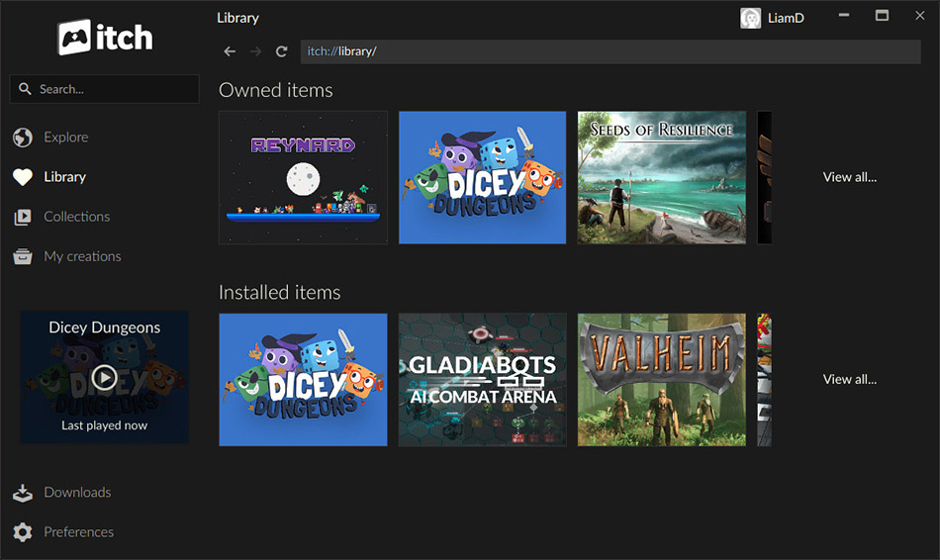Play Dicey Dungeons from sidebar card

pos(104,377)
